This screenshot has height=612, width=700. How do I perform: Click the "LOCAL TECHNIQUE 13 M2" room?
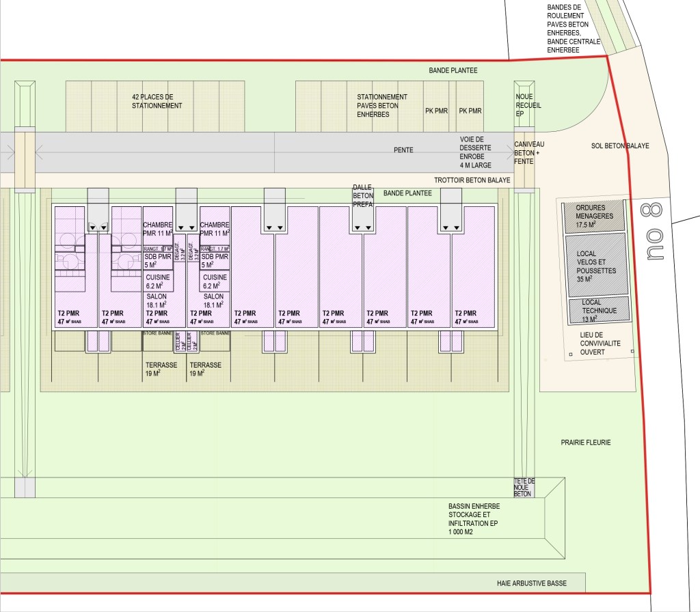(x=599, y=310)
